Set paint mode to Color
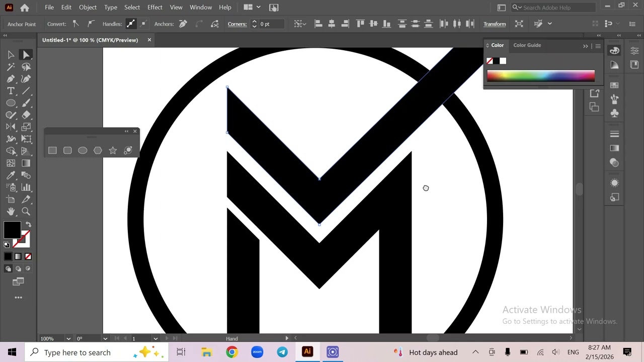 [8, 256]
